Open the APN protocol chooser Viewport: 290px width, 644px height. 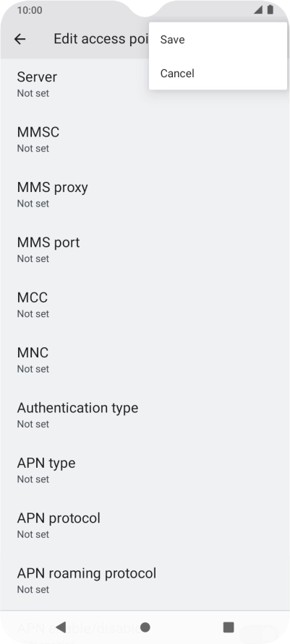click(145, 524)
